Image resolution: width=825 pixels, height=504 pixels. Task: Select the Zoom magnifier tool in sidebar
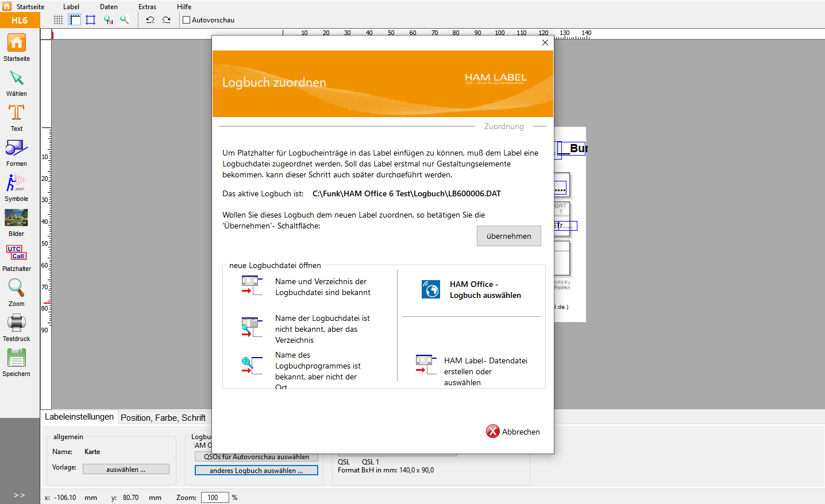tap(17, 288)
